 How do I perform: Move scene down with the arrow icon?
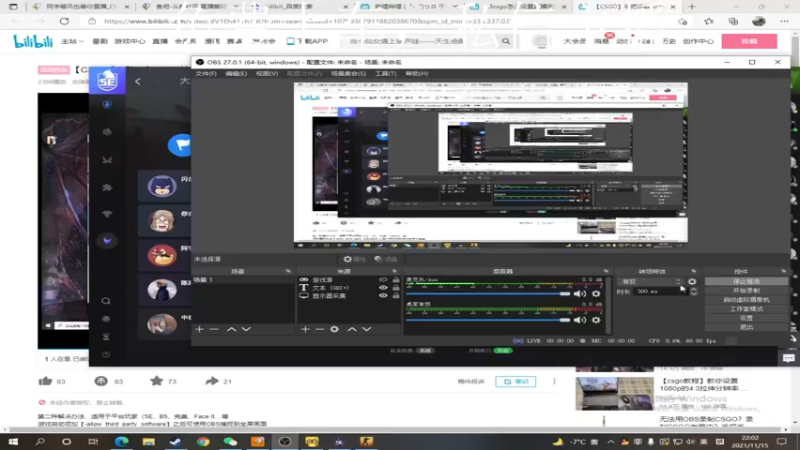pos(246,329)
